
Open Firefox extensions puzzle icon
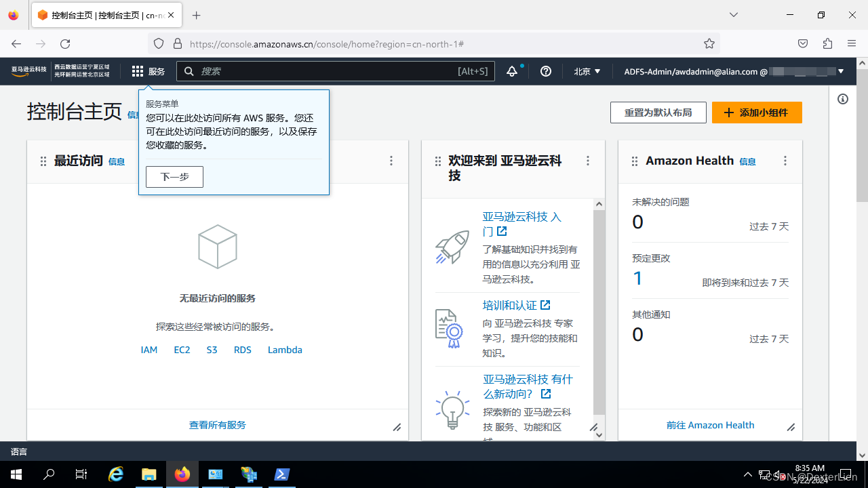pyautogui.click(x=827, y=43)
